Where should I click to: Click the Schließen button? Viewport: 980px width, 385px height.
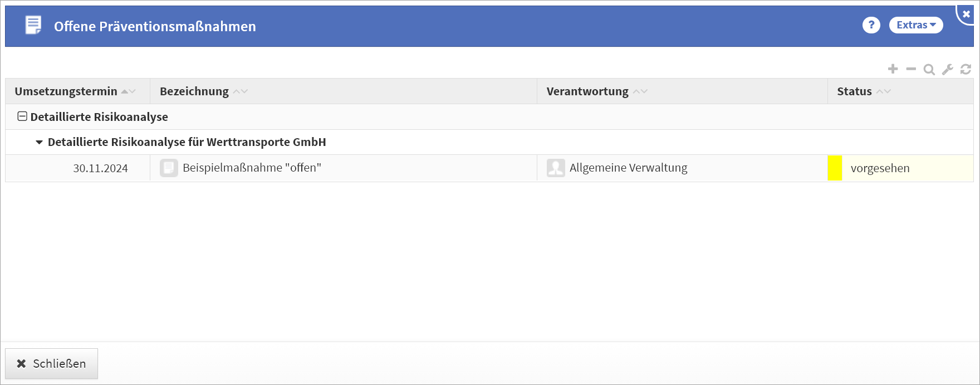[51, 363]
